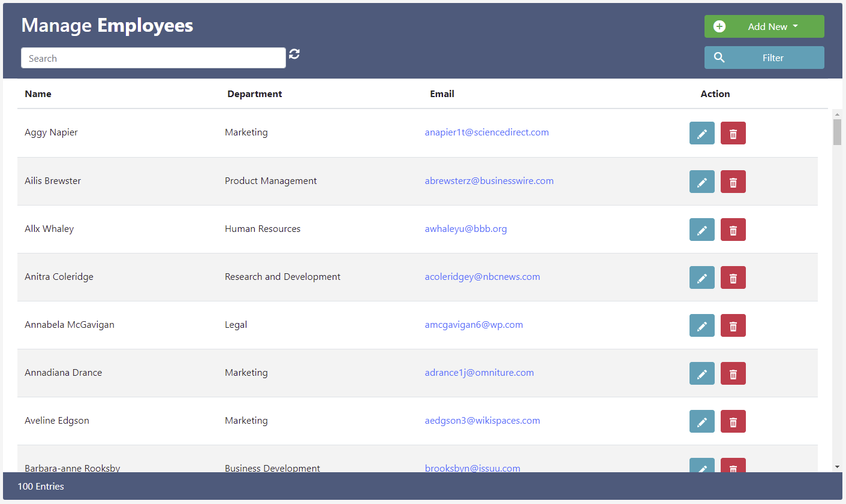Click awhaleyu@bbb.org email address
This screenshot has height=504, width=846.
[465, 229]
